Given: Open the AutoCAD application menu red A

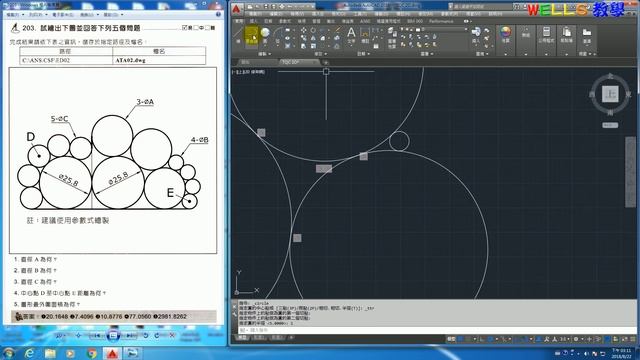Looking at the screenshot, I should click(236, 9).
